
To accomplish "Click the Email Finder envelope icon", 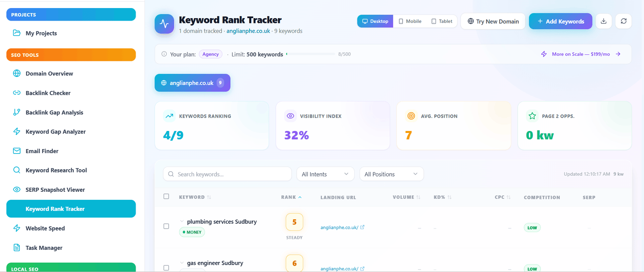I will pyautogui.click(x=17, y=151).
